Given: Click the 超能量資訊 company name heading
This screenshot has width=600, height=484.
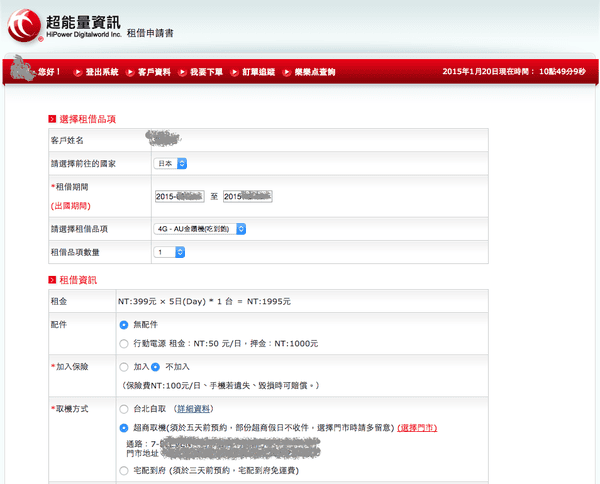Looking at the screenshot, I should coord(83,22).
